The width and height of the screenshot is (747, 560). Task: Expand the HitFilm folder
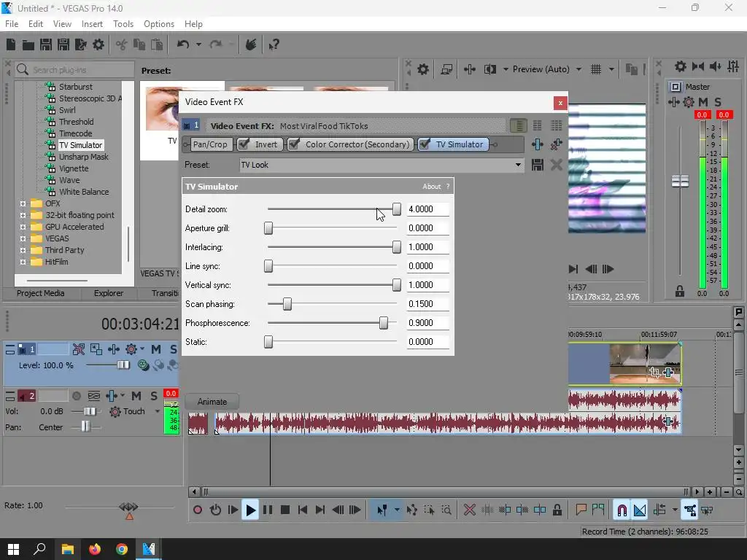(x=23, y=262)
